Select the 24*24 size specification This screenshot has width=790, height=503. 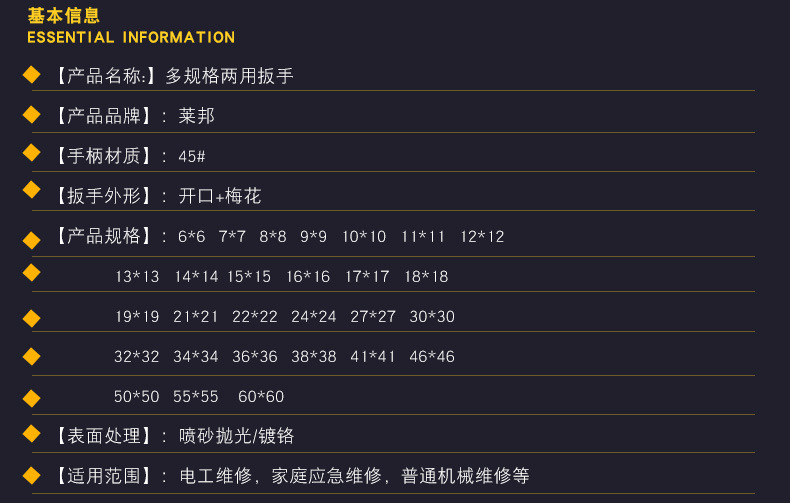pyautogui.click(x=314, y=317)
